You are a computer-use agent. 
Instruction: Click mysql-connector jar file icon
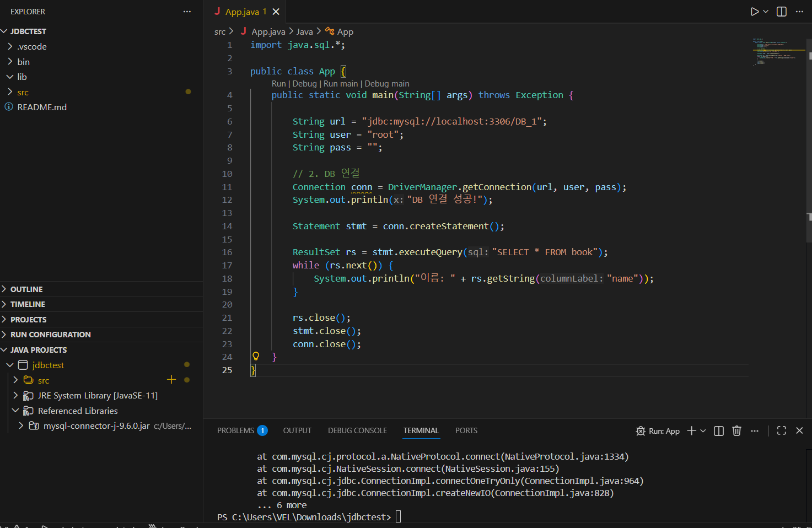[34, 425]
